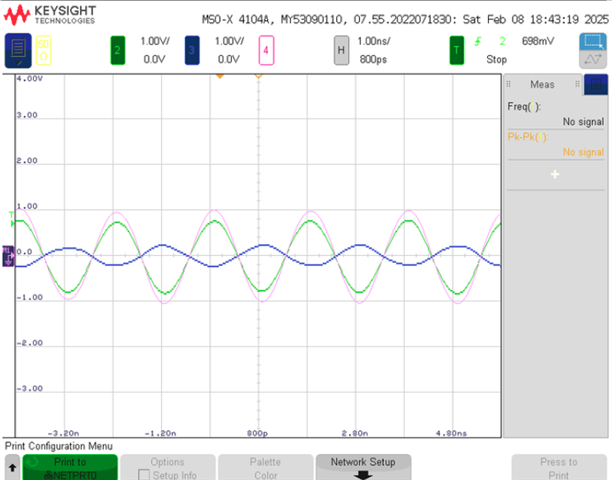
Task: Click the Pk-Pk(1) No signal result
Action: [x=584, y=152]
